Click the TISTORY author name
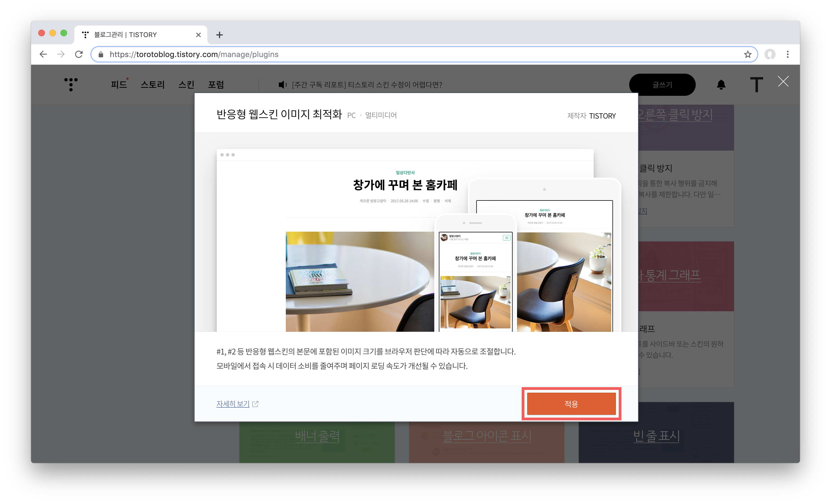This screenshot has height=504, width=831. pos(602,115)
